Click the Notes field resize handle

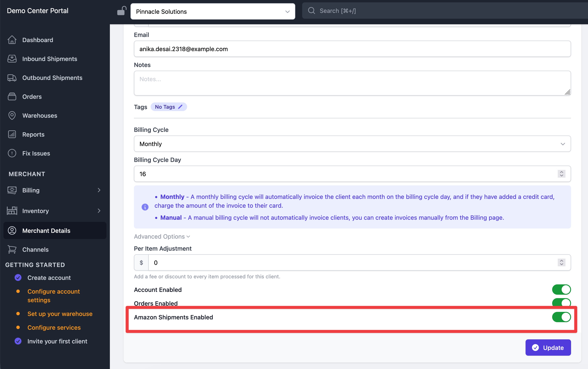point(568,92)
